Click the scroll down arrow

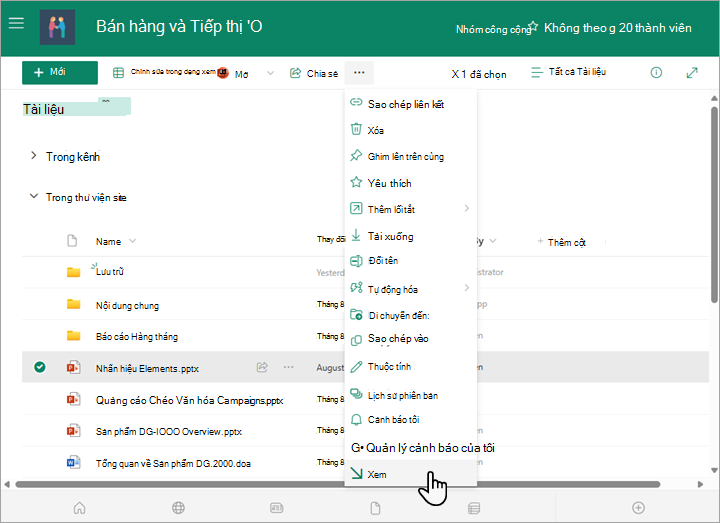click(x=714, y=470)
